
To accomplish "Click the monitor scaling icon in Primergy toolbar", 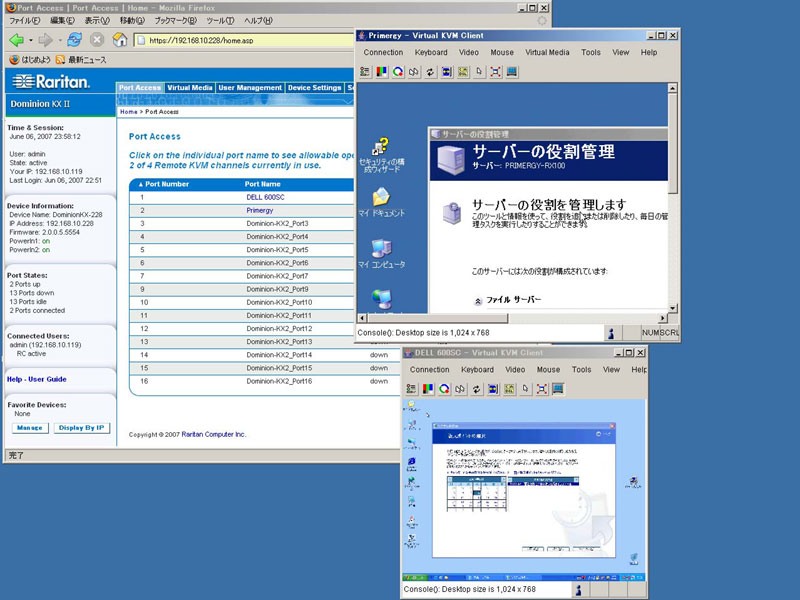I will 512,72.
